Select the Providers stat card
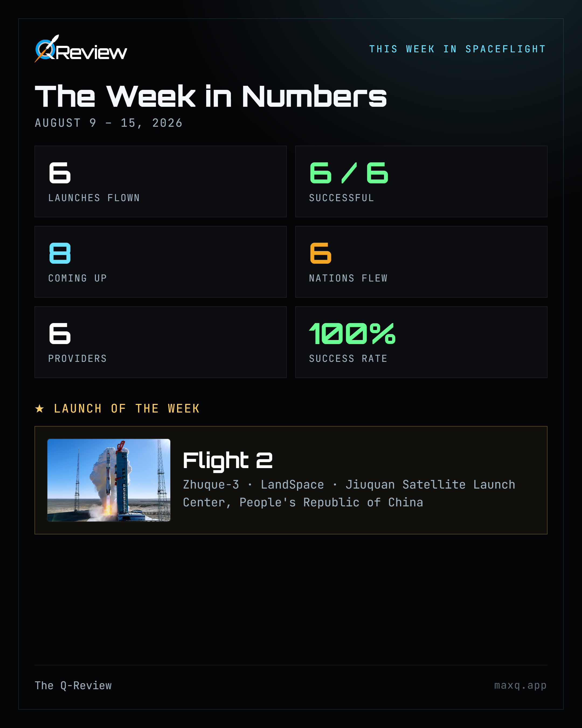 161,342
